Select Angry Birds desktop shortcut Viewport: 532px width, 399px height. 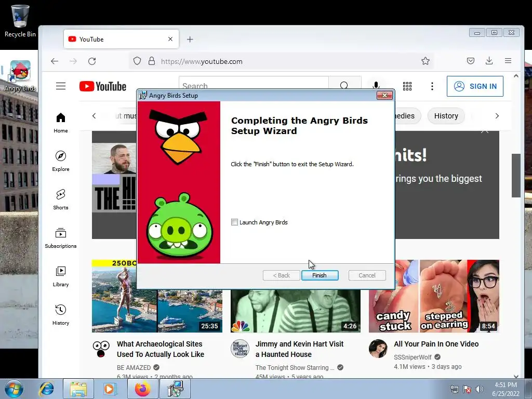pos(20,76)
